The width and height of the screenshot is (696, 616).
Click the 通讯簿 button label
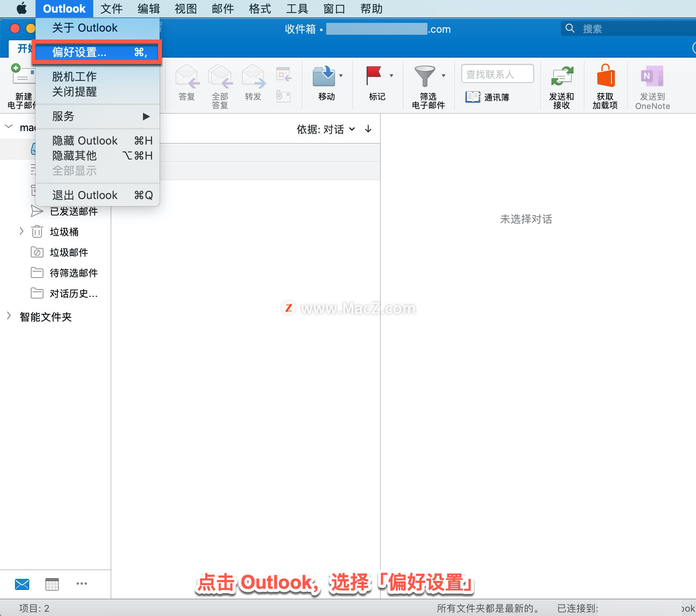497,97
